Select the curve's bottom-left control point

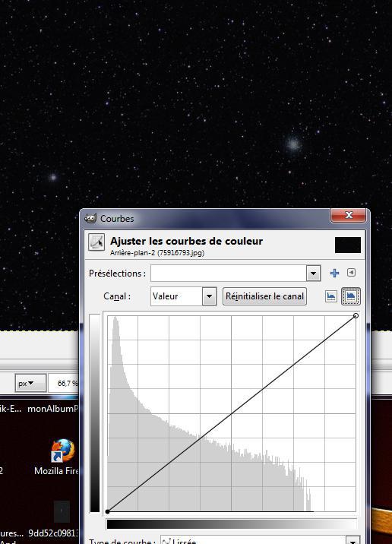pos(108,511)
